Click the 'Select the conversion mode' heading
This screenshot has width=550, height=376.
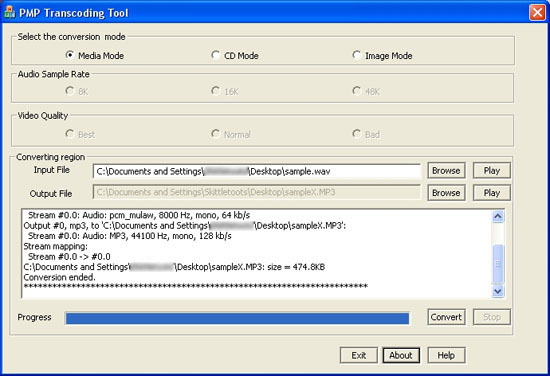pyautogui.click(x=72, y=36)
